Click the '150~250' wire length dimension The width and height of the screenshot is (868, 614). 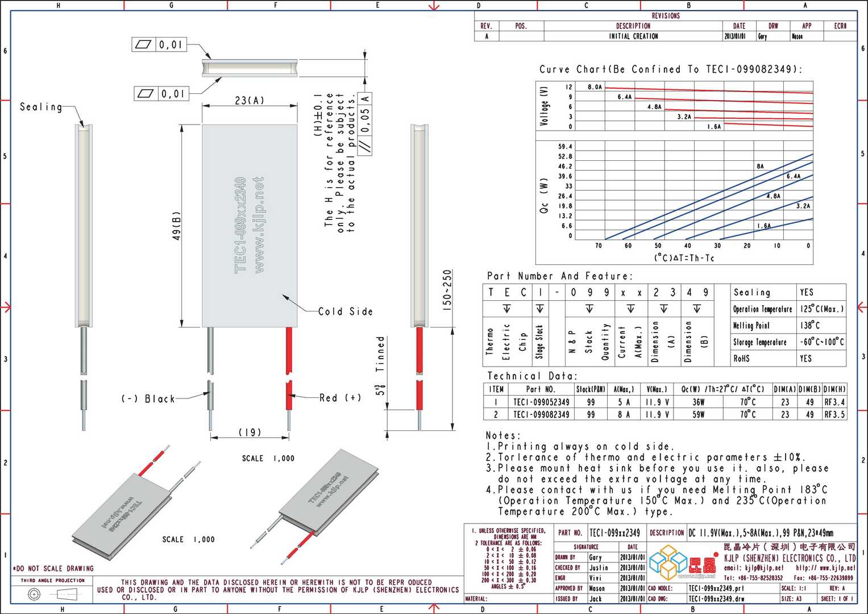click(x=447, y=289)
